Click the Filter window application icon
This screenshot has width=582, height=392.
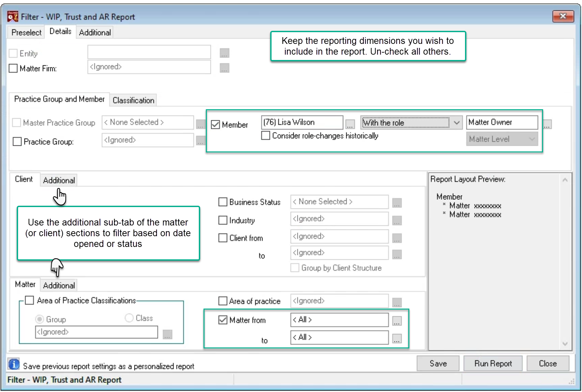[13, 16]
